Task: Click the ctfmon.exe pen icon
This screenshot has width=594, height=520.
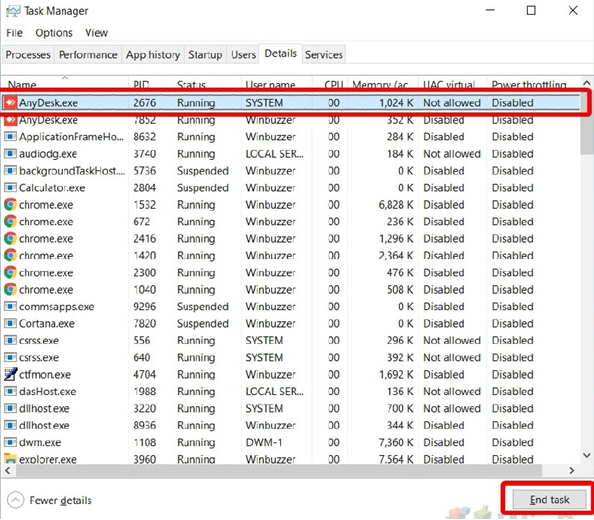Action: point(11,374)
